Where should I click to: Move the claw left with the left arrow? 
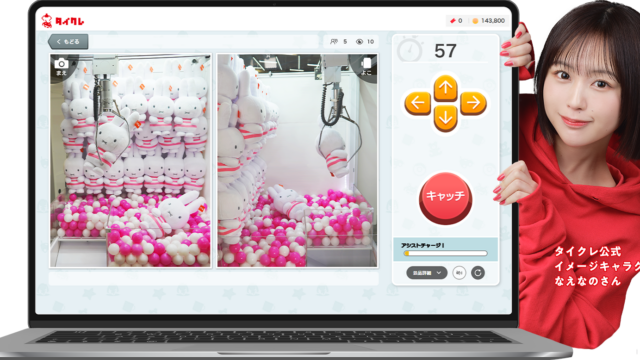tap(418, 103)
